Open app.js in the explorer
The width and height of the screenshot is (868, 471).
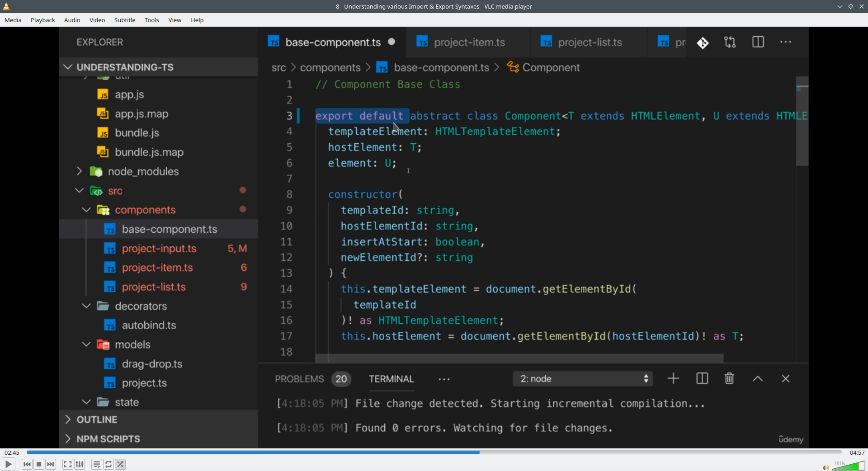(159, 95)
